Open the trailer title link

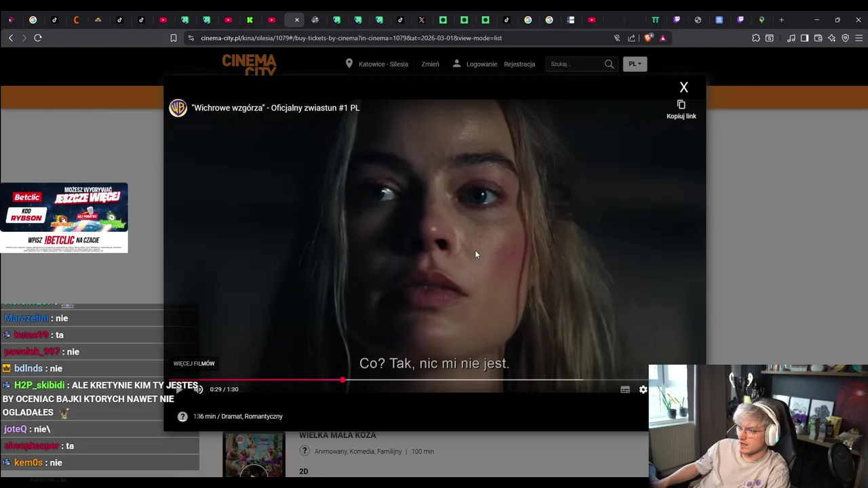coord(275,108)
